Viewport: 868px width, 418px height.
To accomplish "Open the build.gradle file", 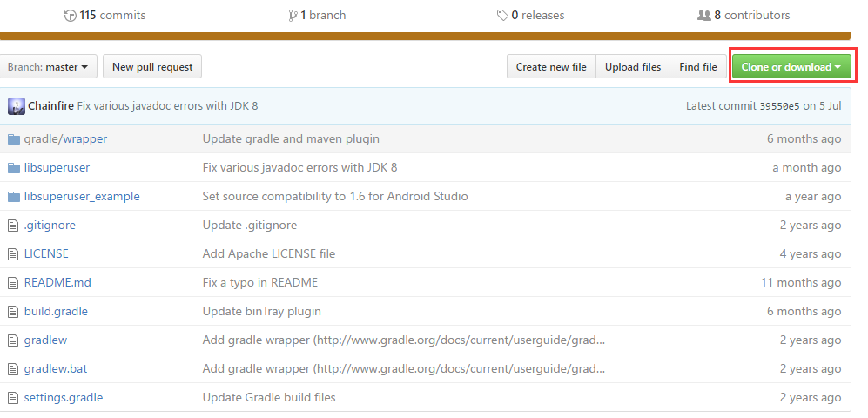I will click(x=56, y=311).
